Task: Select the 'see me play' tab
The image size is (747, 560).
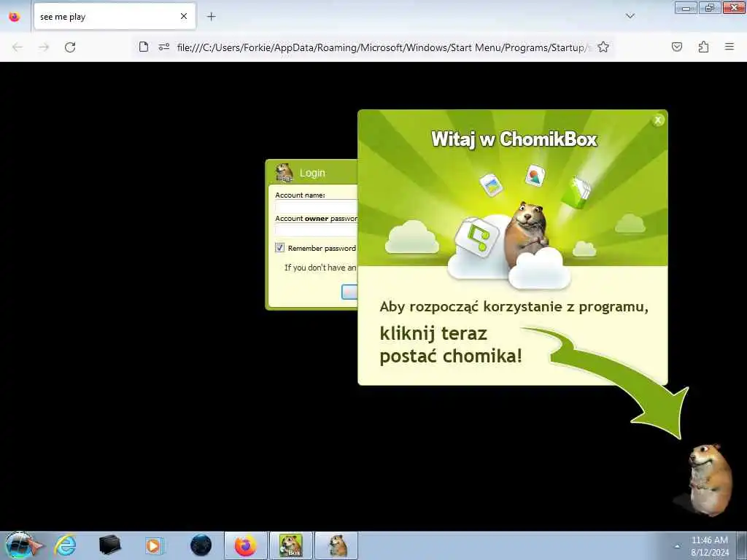Action: click(115, 17)
